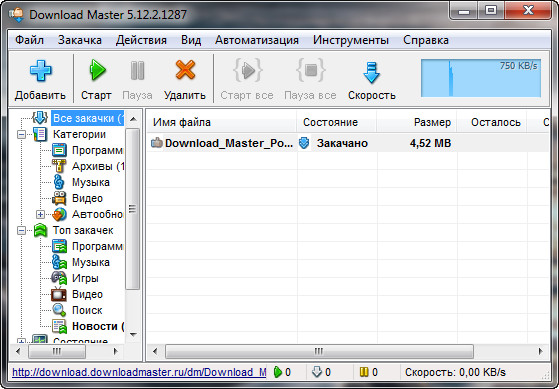Click the Архивы category icon

pyautogui.click(x=59, y=166)
